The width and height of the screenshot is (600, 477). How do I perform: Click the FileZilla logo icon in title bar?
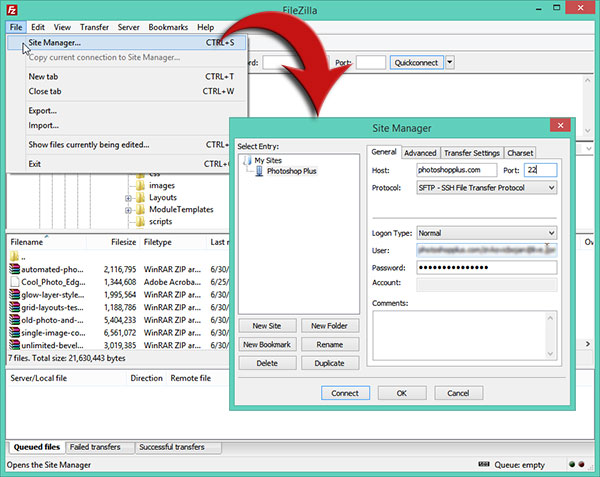[x=12, y=10]
